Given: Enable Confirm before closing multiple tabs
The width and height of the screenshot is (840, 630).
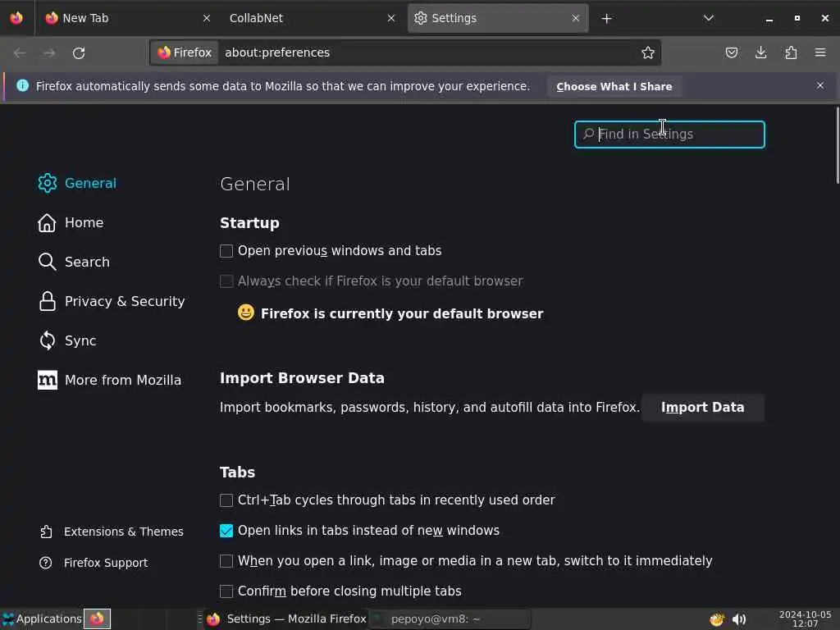Looking at the screenshot, I should tap(226, 591).
